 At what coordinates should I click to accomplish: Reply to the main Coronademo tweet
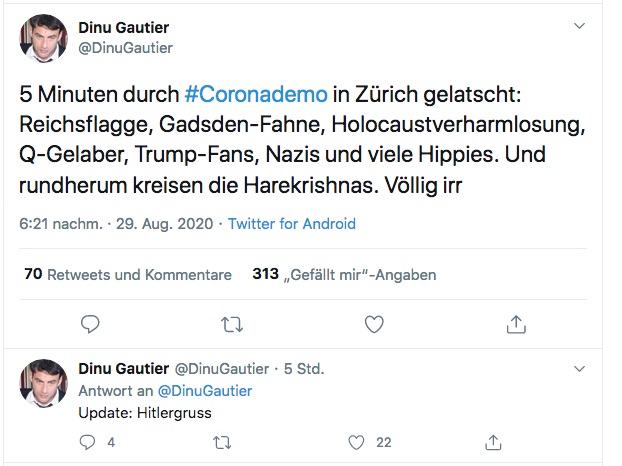pyautogui.click(x=89, y=323)
